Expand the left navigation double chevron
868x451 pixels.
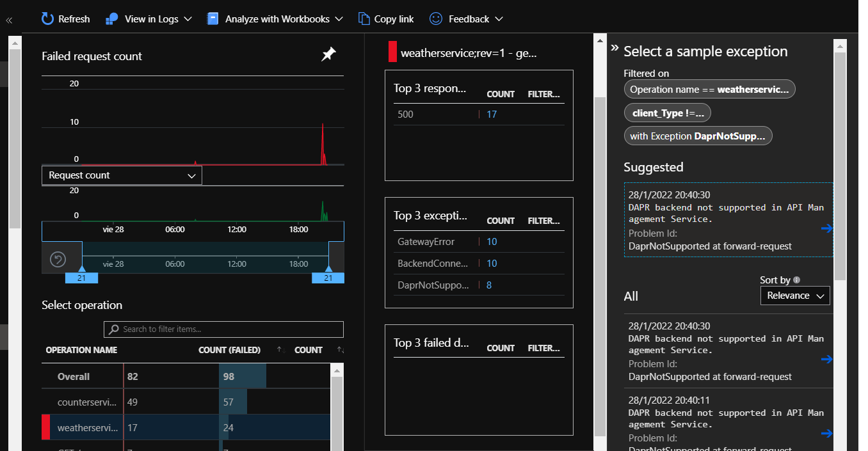pyautogui.click(x=9, y=20)
